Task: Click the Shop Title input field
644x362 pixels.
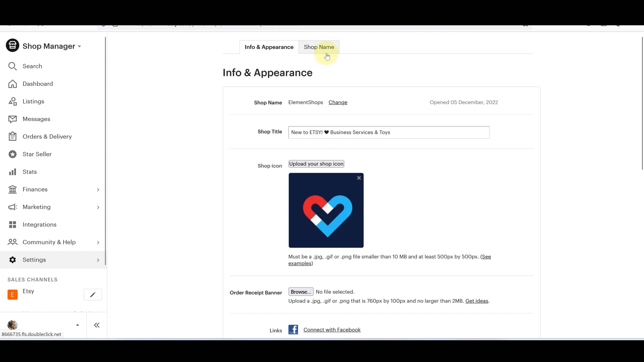Action: [389, 132]
